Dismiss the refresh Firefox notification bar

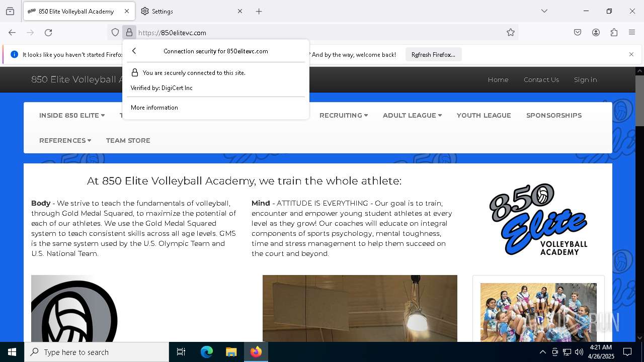(631, 54)
